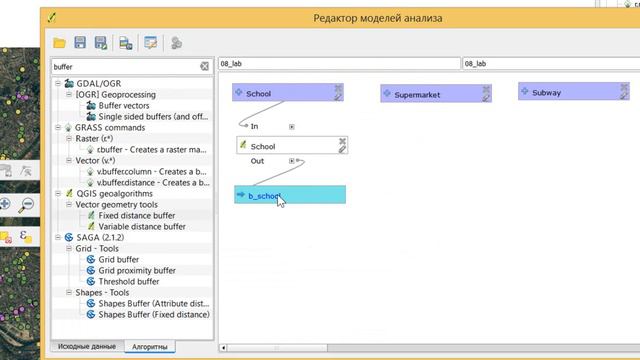Select Single sided buffers algorithm
This screenshot has height=360, width=640.
click(x=153, y=116)
